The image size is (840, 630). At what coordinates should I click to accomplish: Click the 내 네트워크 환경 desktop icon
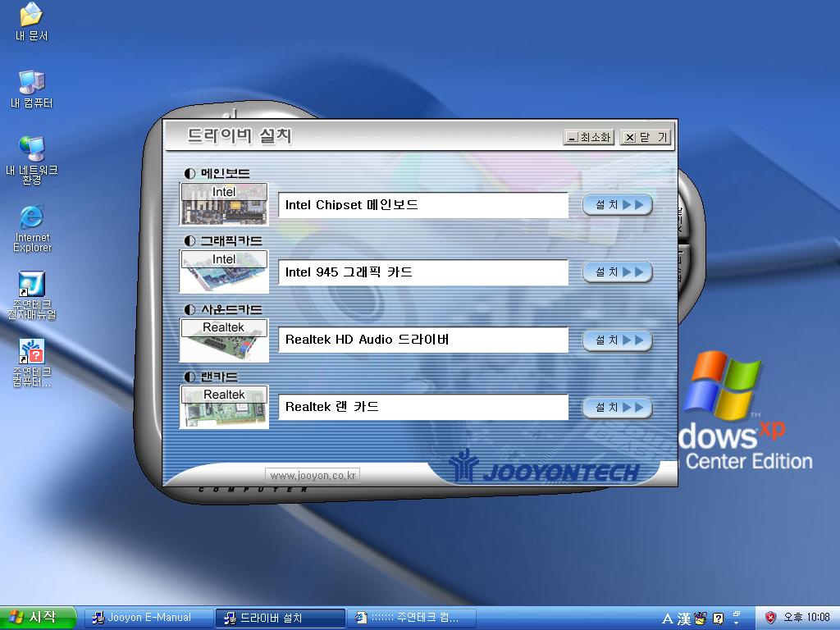(32, 159)
